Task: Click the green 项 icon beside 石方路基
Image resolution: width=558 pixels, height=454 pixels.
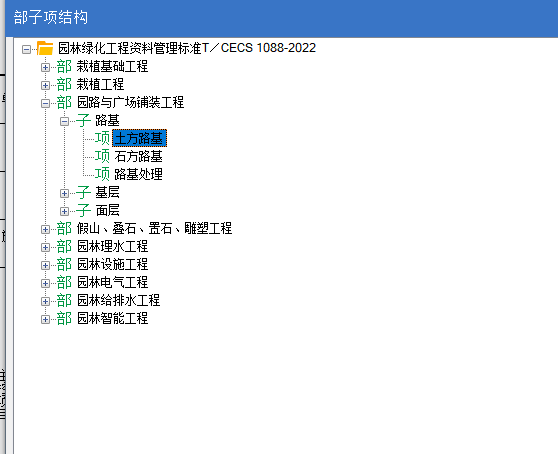Action: pyautogui.click(x=102, y=156)
